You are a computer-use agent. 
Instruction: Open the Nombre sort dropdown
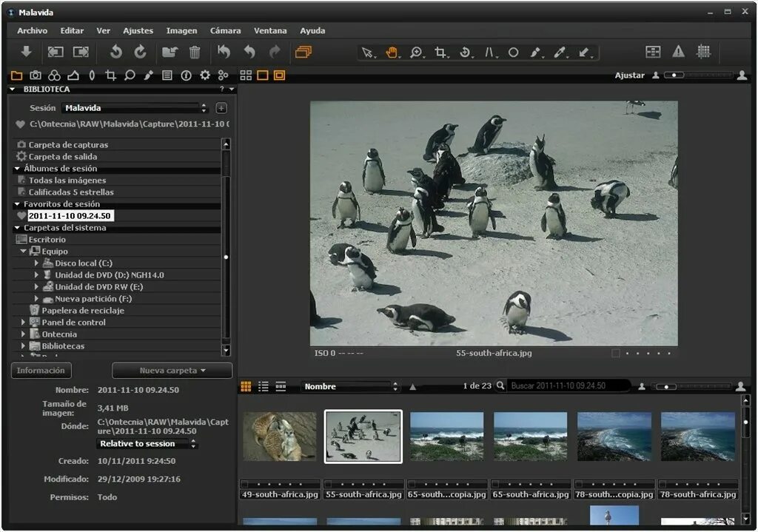[351, 386]
